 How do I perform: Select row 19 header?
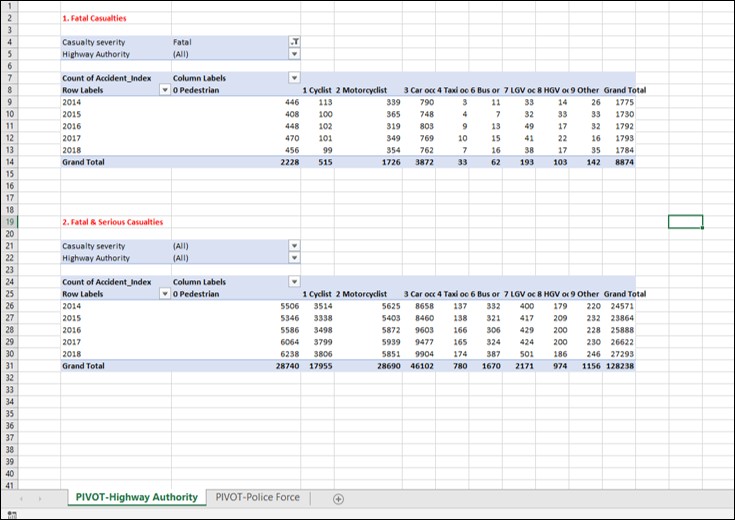9,221
